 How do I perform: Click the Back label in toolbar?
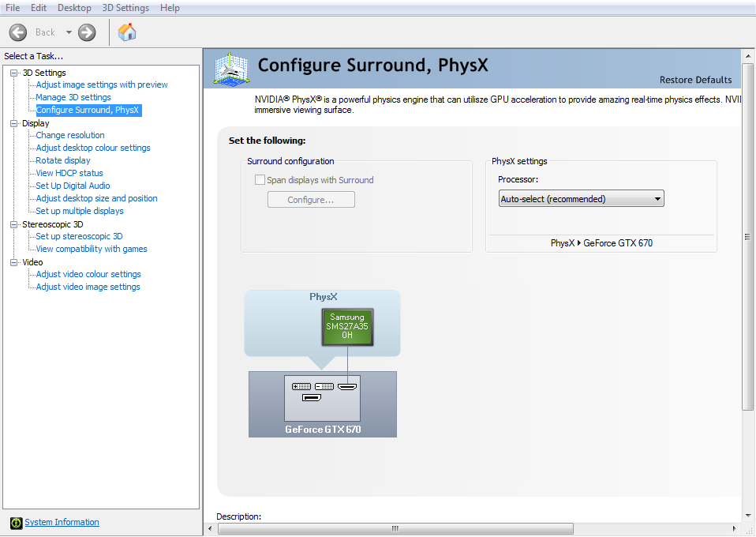click(45, 32)
